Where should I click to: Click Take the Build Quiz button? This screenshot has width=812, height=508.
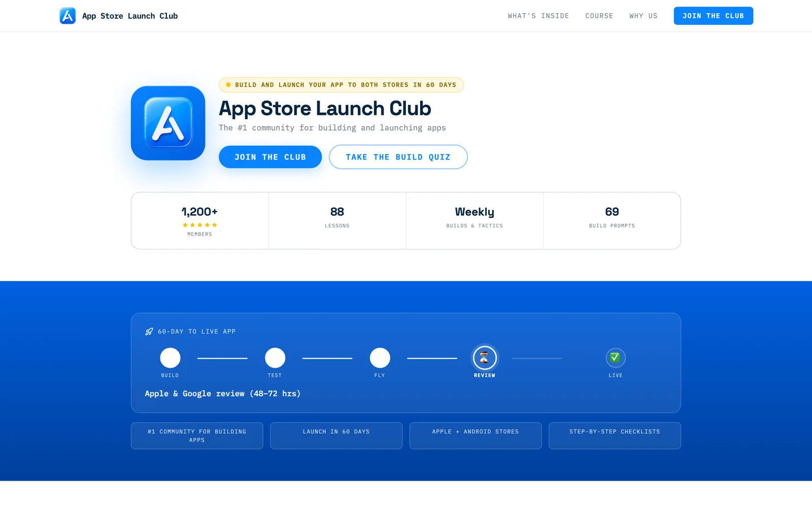point(398,157)
